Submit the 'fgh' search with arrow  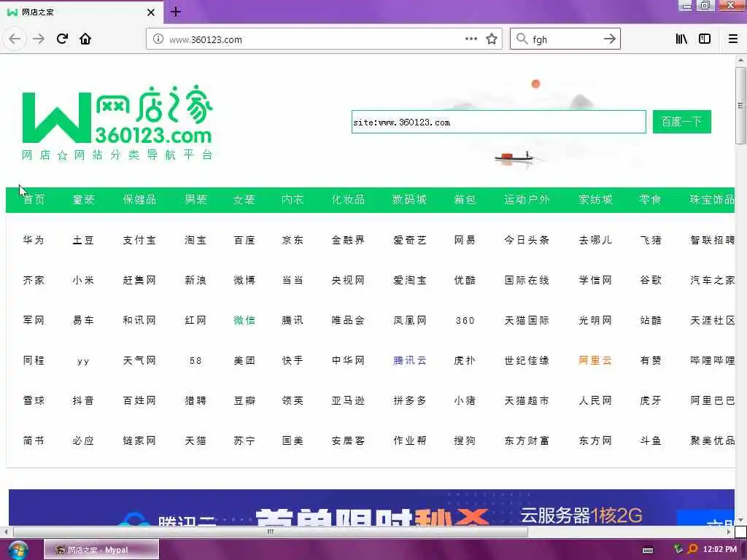click(609, 39)
